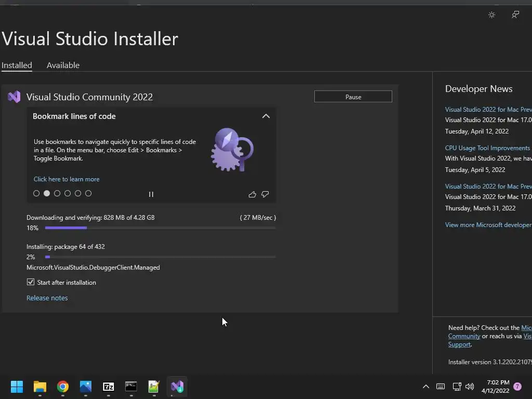Open the Support link
Image resolution: width=532 pixels, height=399 pixels.
coord(459,345)
